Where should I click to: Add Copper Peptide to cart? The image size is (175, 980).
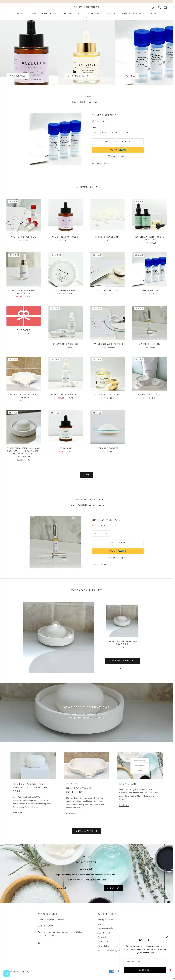[118, 141]
